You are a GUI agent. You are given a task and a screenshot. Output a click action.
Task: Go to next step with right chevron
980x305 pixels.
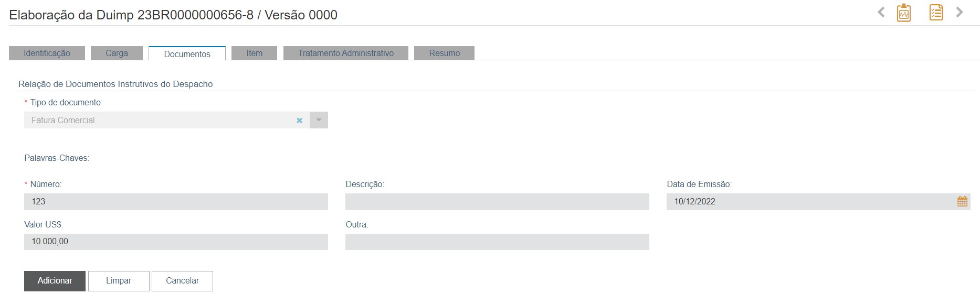coord(960,12)
